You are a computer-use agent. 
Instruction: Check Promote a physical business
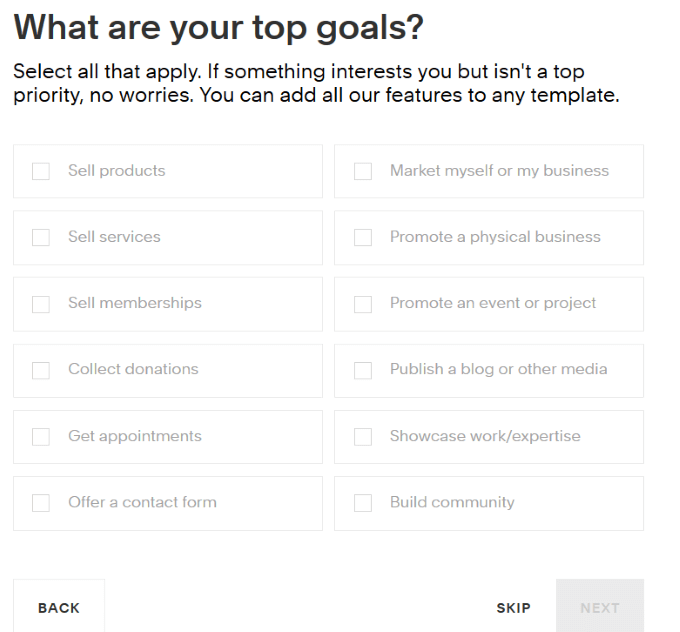tap(363, 238)
